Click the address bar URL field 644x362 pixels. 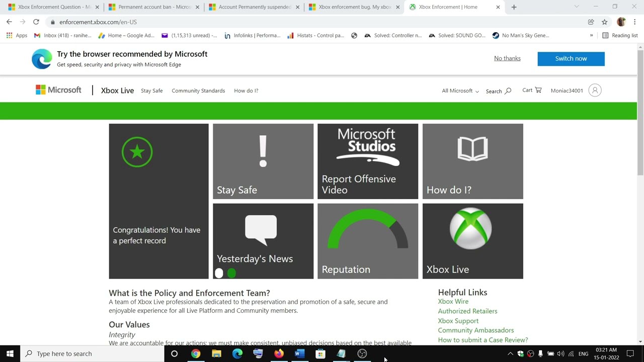click(x=317, y=22)
